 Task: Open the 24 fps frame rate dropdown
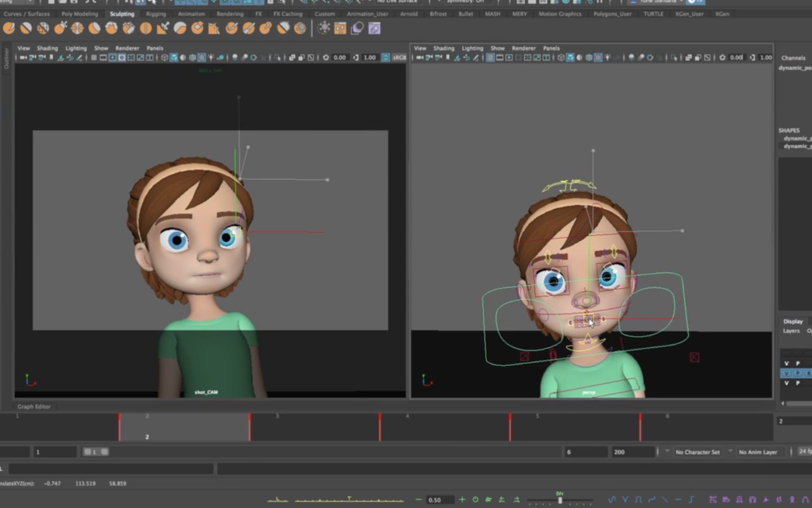[805, 451]
